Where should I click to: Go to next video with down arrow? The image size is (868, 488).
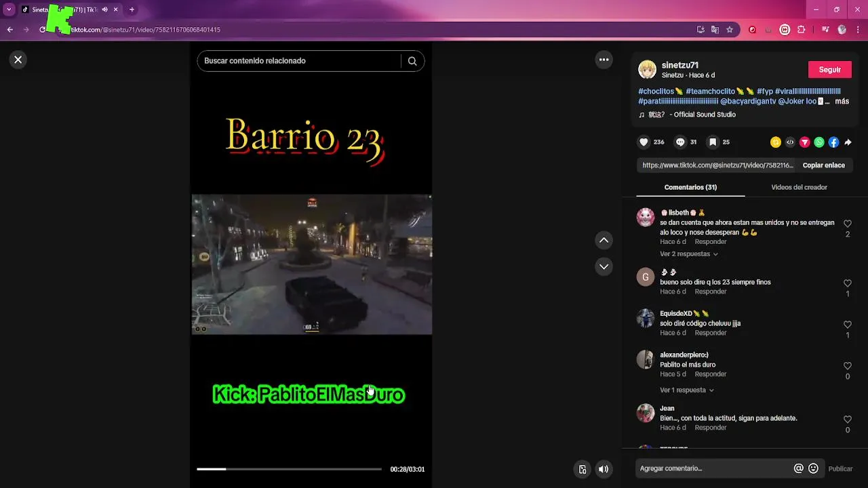[604, 266]
